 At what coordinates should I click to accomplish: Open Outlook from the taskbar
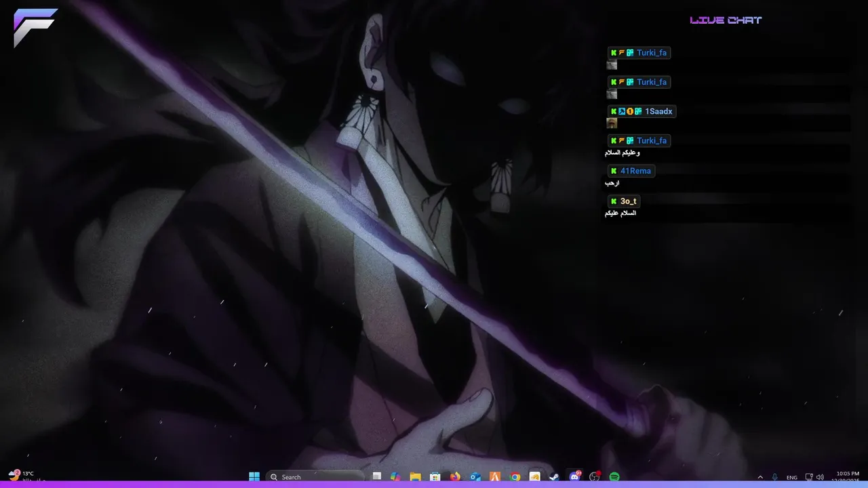point(475,476)
